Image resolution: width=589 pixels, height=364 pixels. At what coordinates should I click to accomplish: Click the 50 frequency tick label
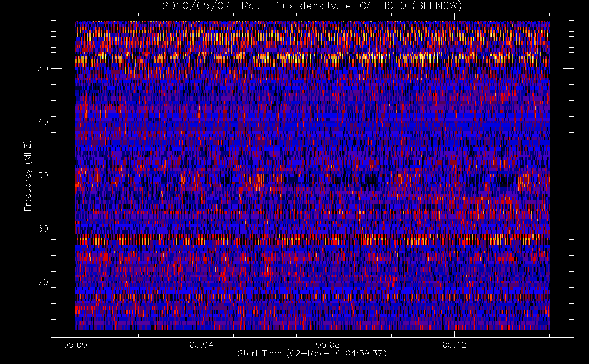pos(43,175)
